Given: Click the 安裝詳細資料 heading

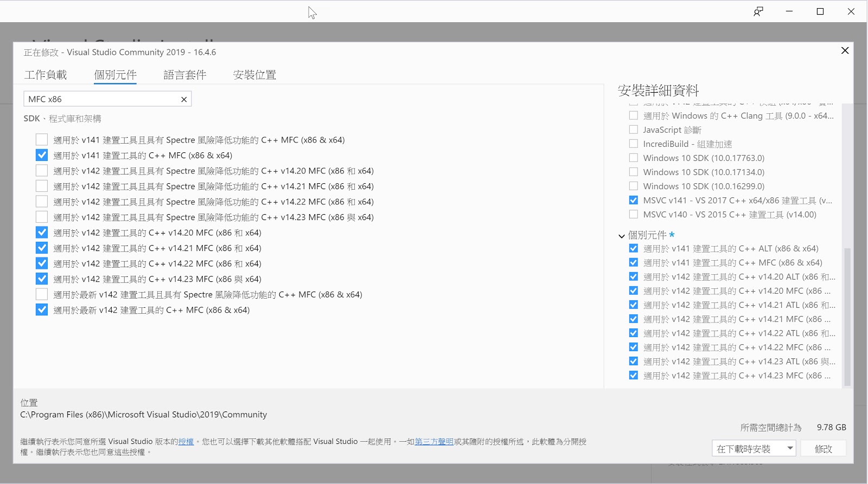Looking at the screenshot, I should coord(658,91).
